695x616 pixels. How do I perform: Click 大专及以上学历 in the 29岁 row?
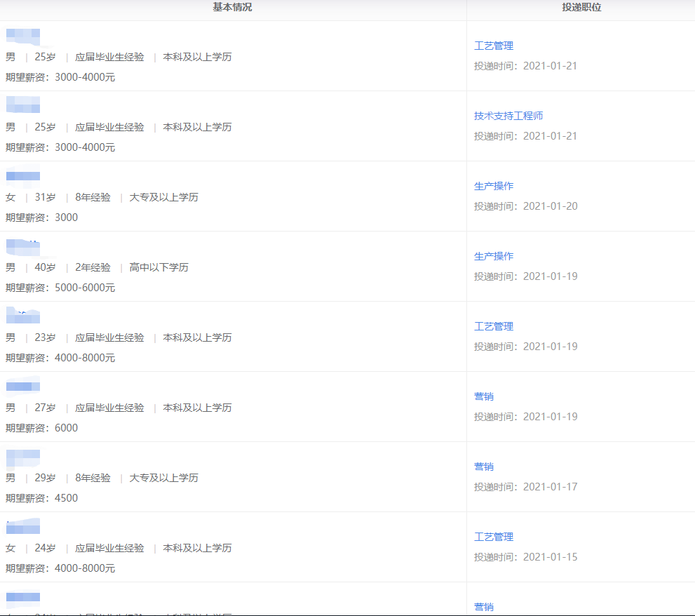(163, 478)
